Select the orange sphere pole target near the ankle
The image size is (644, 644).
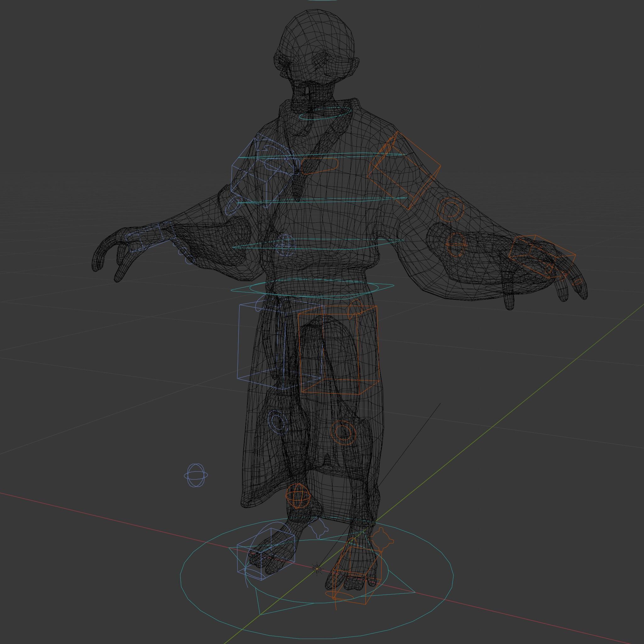(298, 496)
